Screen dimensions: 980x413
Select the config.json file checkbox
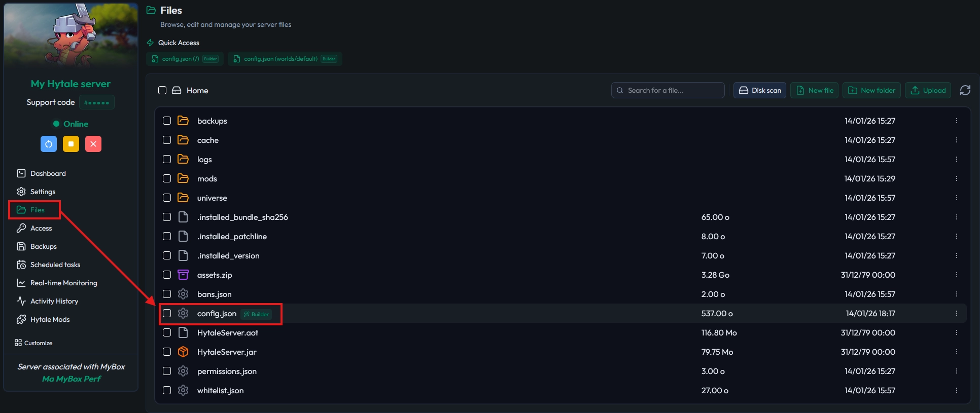[167, 313]
